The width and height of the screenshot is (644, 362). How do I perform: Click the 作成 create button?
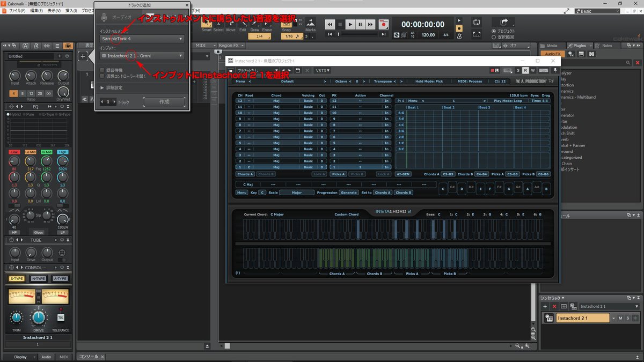164,102
